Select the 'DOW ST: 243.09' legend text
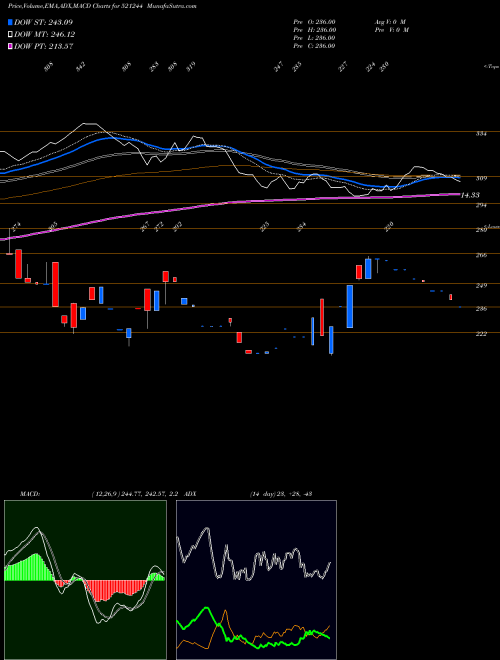 (43, 22)
